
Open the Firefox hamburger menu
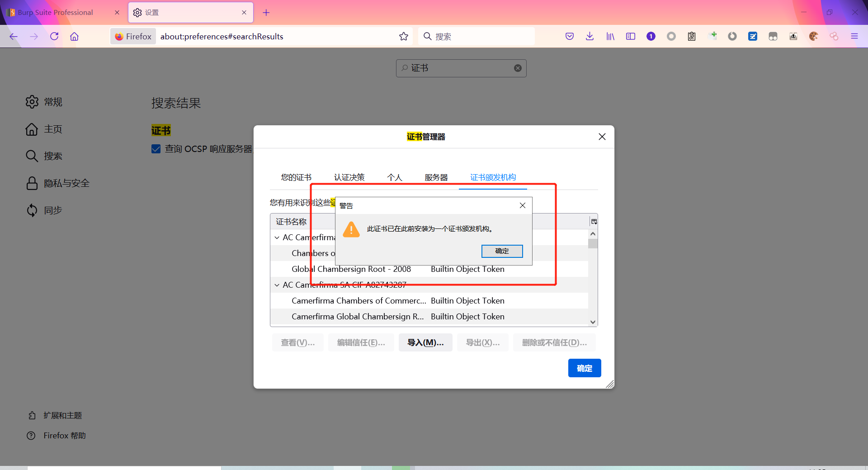(x=854, y=36)
